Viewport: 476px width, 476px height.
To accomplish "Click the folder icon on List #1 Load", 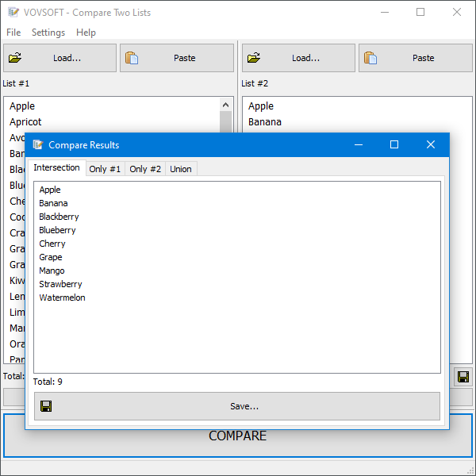I will pyautogui.click(x=15, y=58).
